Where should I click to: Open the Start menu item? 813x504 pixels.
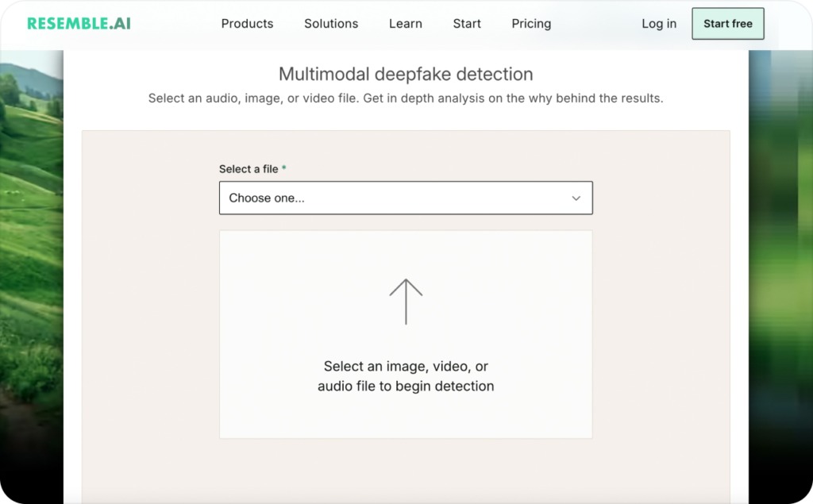point(467,24)
